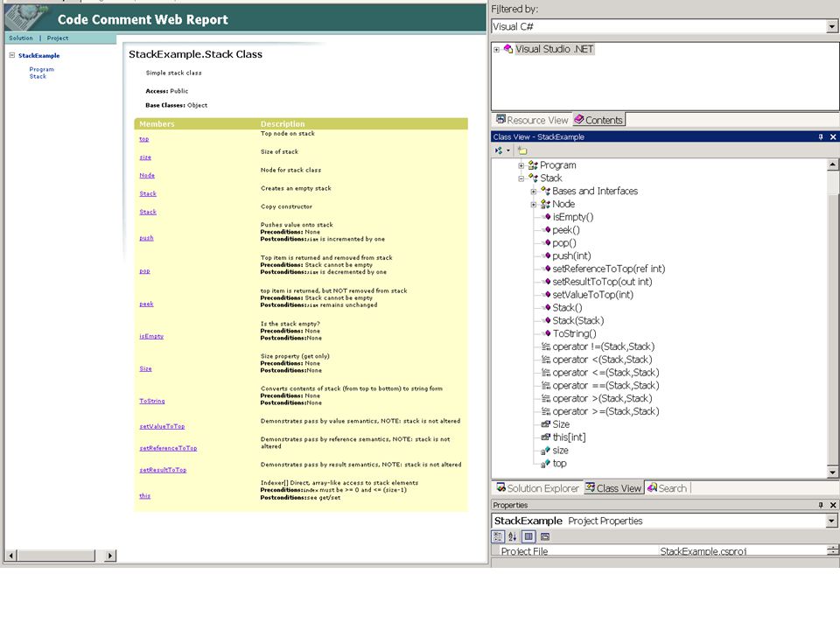Open the StackExample link in report tree
Image resolution: width=840 pixels, height=630 pixels.
coord(39,55)
